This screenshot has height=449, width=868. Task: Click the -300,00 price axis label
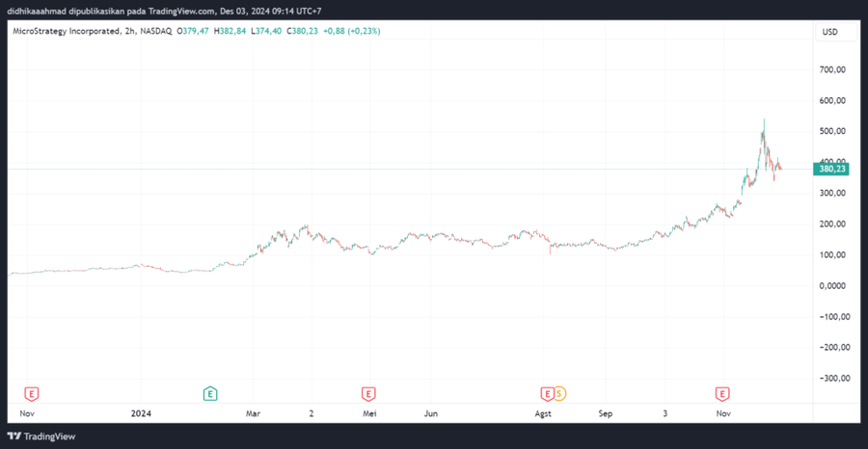830,378
